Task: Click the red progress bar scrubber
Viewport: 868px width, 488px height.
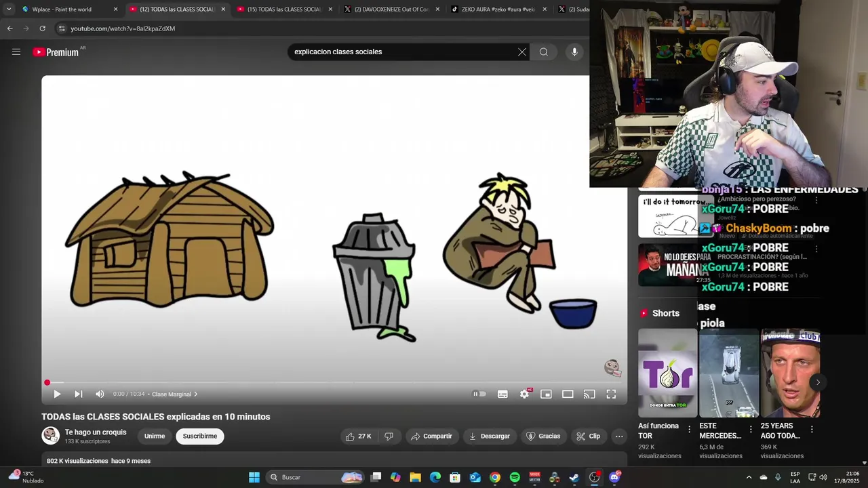Action: click(47, 383)
